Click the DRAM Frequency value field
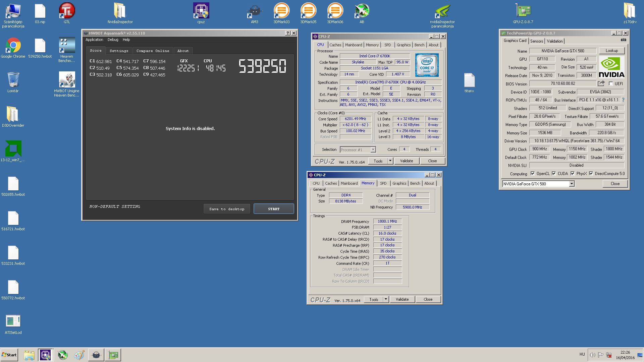This screenshot has width=644, height=362. (387, 221)
